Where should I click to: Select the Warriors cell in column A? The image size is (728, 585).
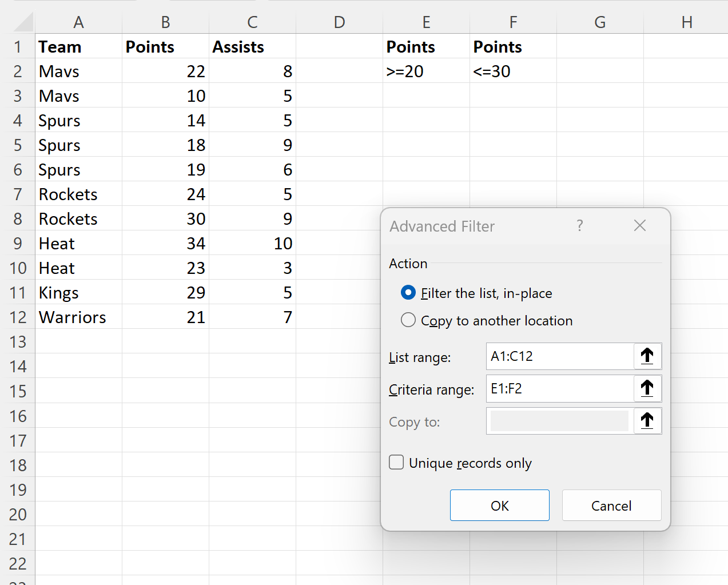[x=72, y=317]
